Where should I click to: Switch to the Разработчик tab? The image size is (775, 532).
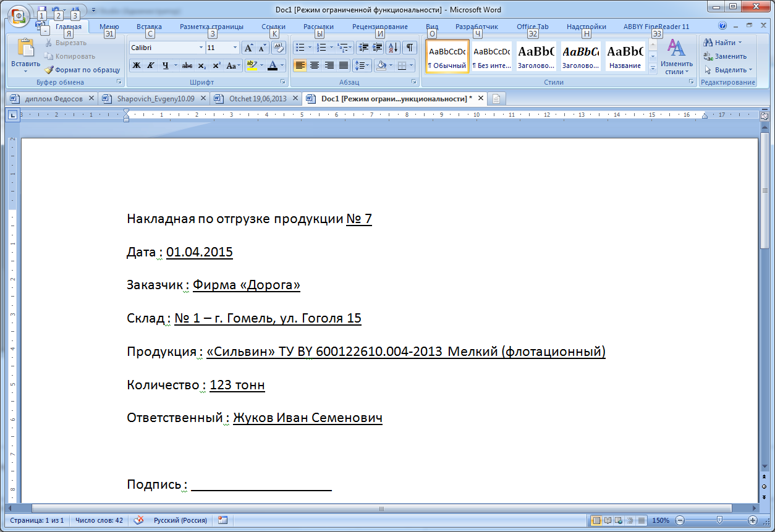[x=476, y=27]
